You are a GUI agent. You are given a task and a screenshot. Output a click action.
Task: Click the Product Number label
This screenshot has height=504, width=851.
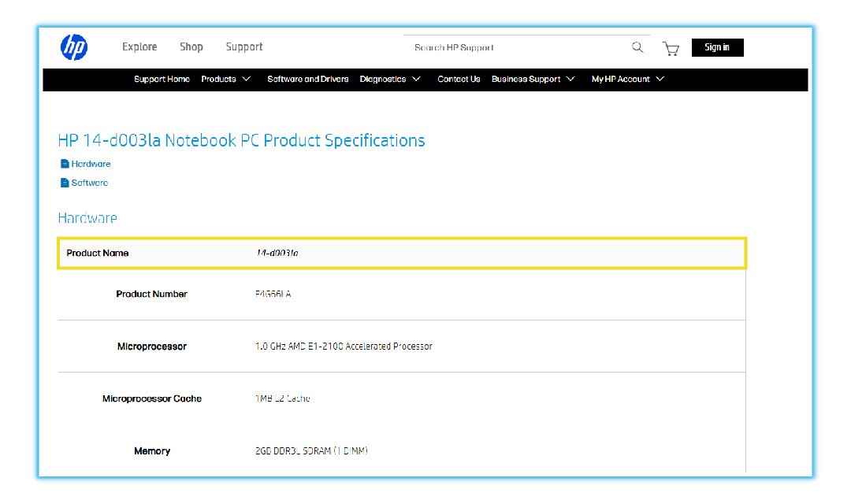(x=151, y=294)
